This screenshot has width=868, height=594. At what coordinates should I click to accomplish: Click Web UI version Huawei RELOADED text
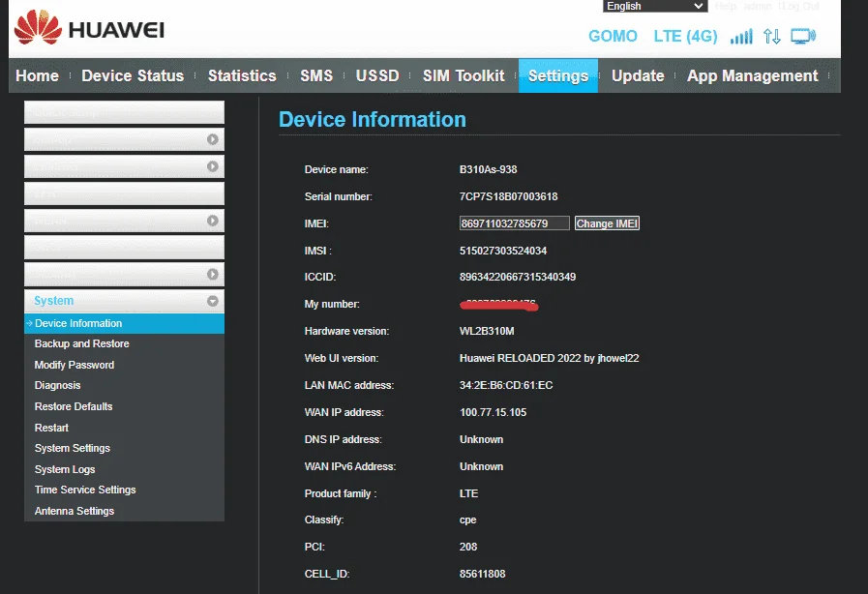pyautogui.click(x=549, y=358)
